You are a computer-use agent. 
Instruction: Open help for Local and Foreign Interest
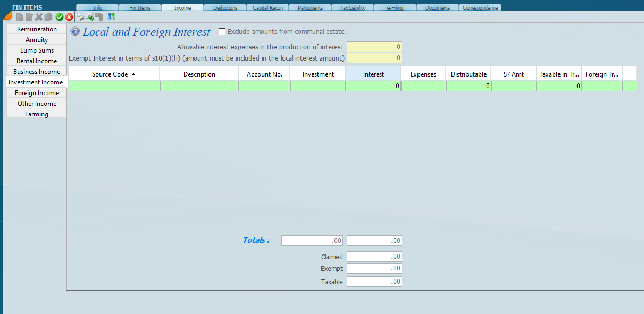pos(75,31)
